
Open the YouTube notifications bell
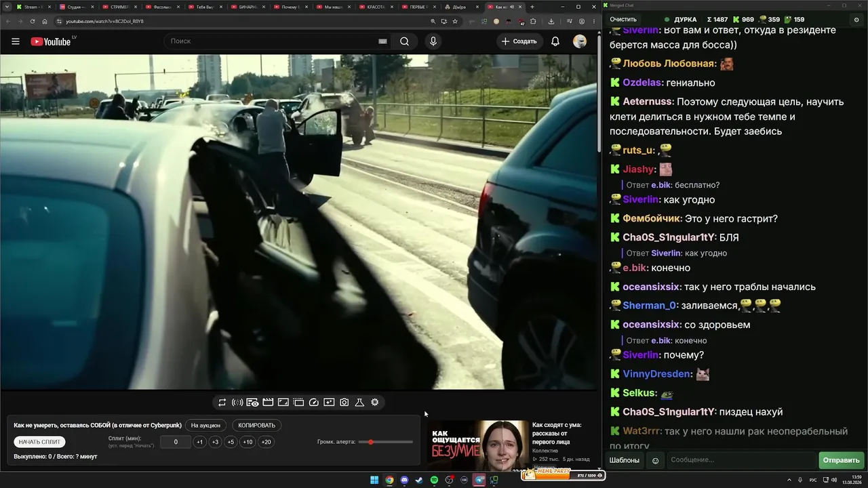coord(555,41)
